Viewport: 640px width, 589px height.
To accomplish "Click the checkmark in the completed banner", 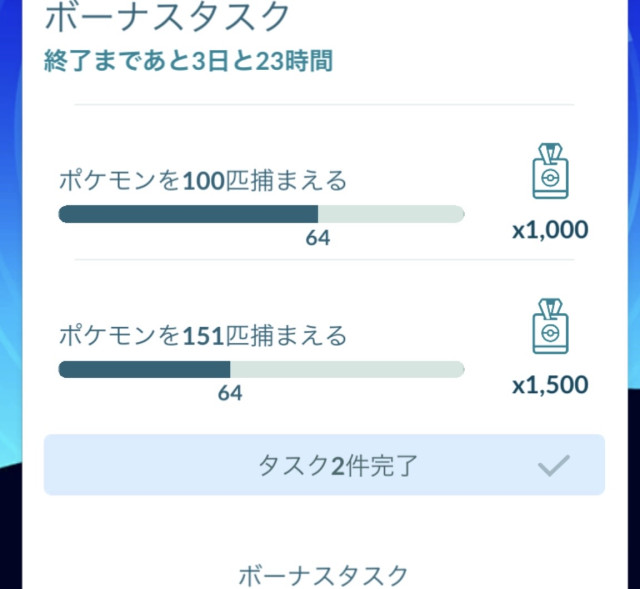I will point(553,465).
